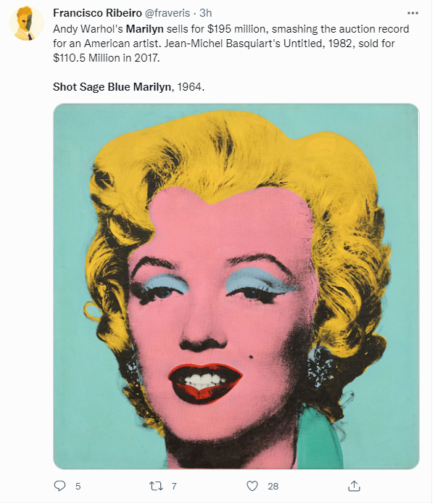Screen dimensions: 443x504
Task: Click the reply speech bubble icon
Action: pyautogui.click(x=59, y=486)
